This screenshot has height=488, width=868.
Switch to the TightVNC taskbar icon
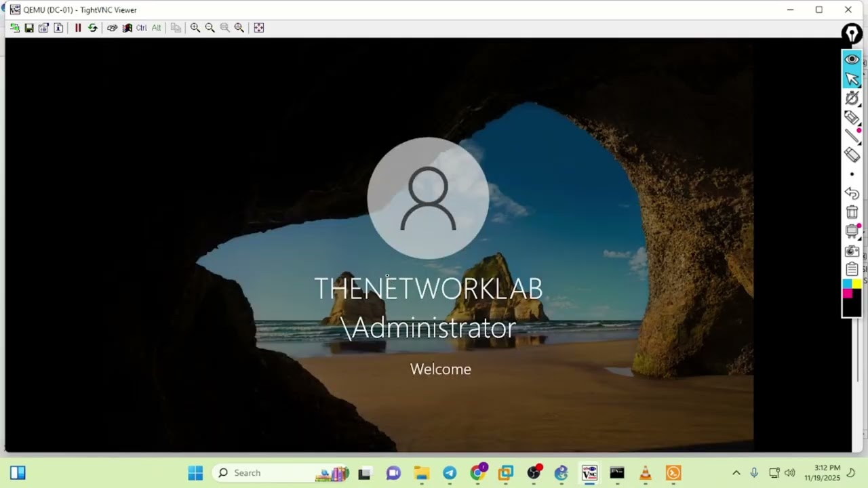(x=589, y=473)
